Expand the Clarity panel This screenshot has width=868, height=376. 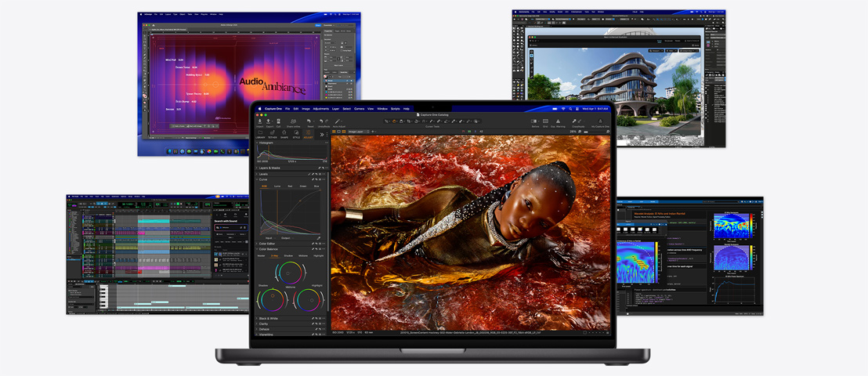256,324
